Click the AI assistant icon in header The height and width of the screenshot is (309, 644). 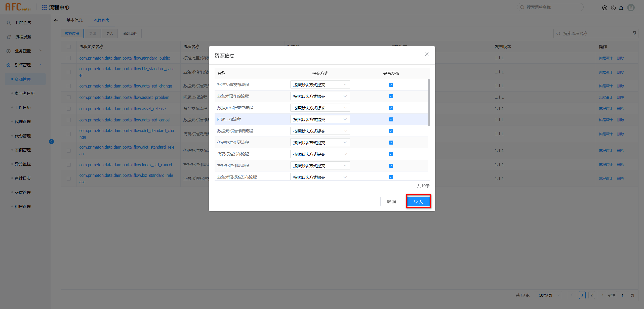click(605, 8)
